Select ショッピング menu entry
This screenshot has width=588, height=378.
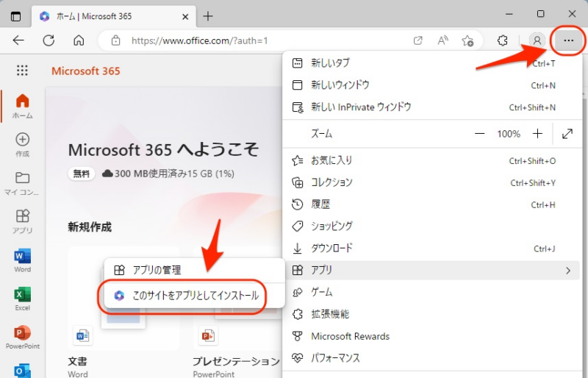coord(431,227)
